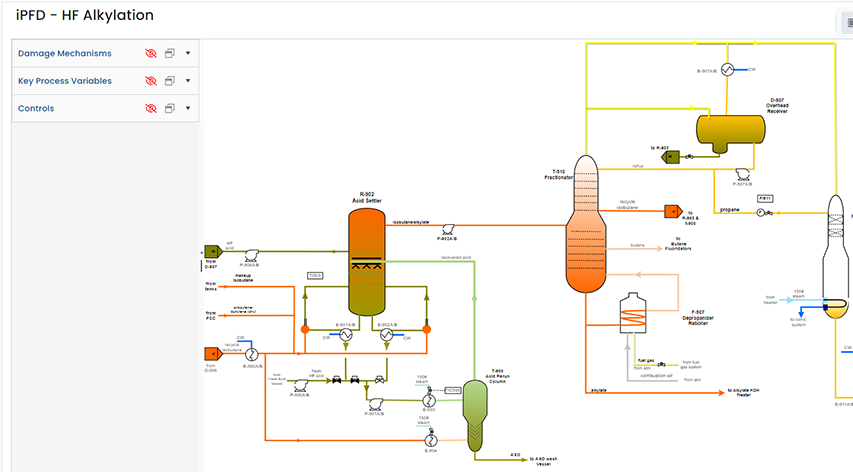Select pump P-902A/B on isobutane/alkylate line
The height and width of the screenshot is (472, 853).
coord(446,227)
